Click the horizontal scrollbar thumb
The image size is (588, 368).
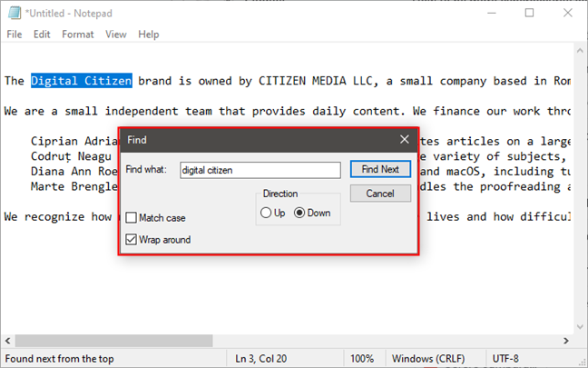click(x=113, y=341)
